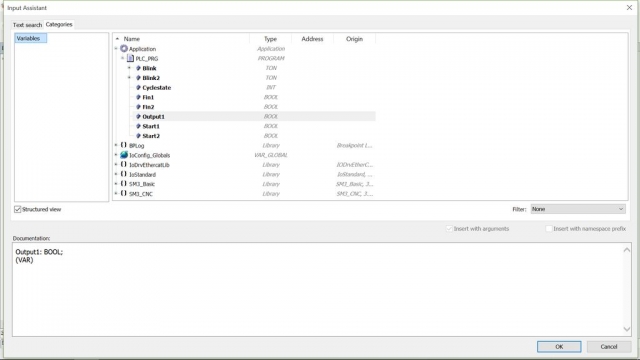Screen dimensions: 640x360
Task: Toggle Insert with arguments checkbox
Action: click(x=449, y=229)
